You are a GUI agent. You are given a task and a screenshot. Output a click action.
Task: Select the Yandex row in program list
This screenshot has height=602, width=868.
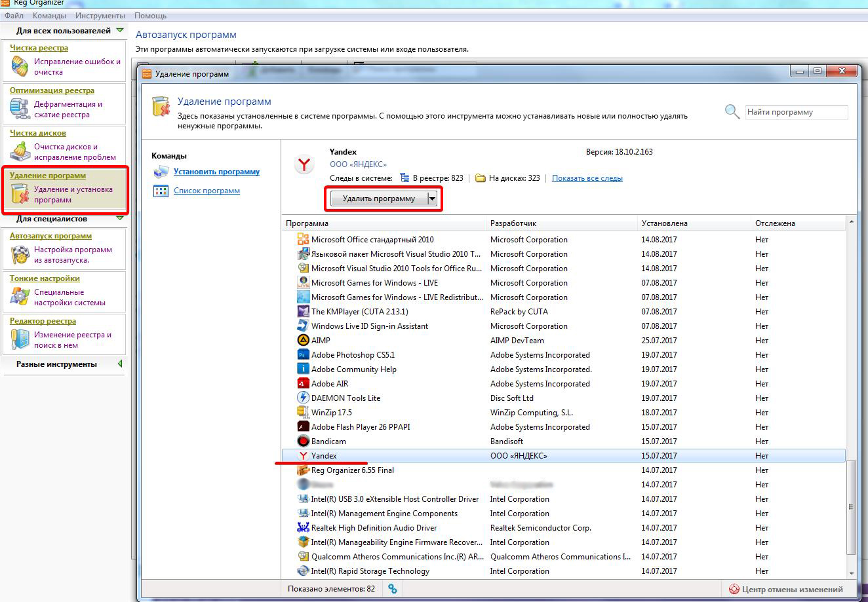(564, 455)
